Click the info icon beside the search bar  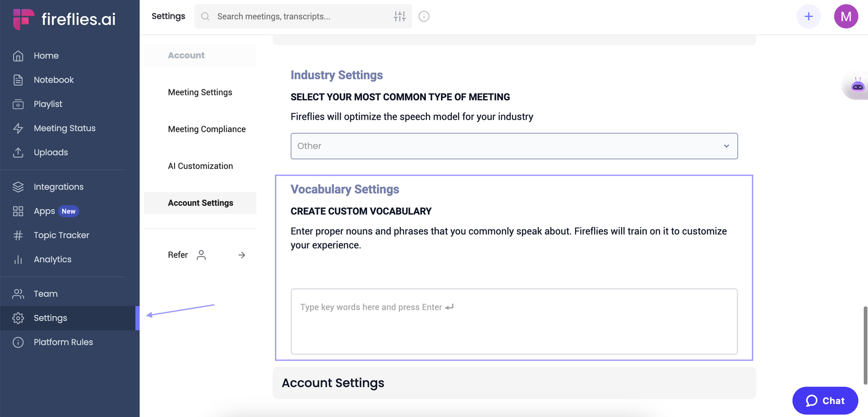point(424,16)
